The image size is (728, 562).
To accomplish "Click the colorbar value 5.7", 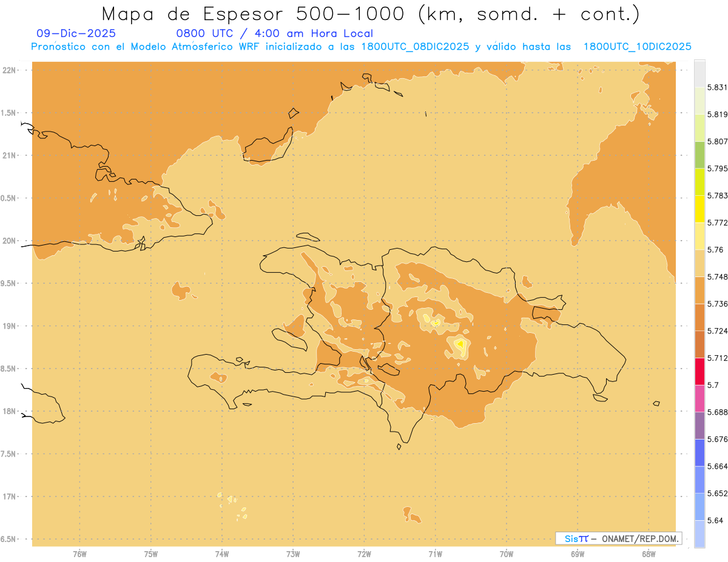I will 713,385.
